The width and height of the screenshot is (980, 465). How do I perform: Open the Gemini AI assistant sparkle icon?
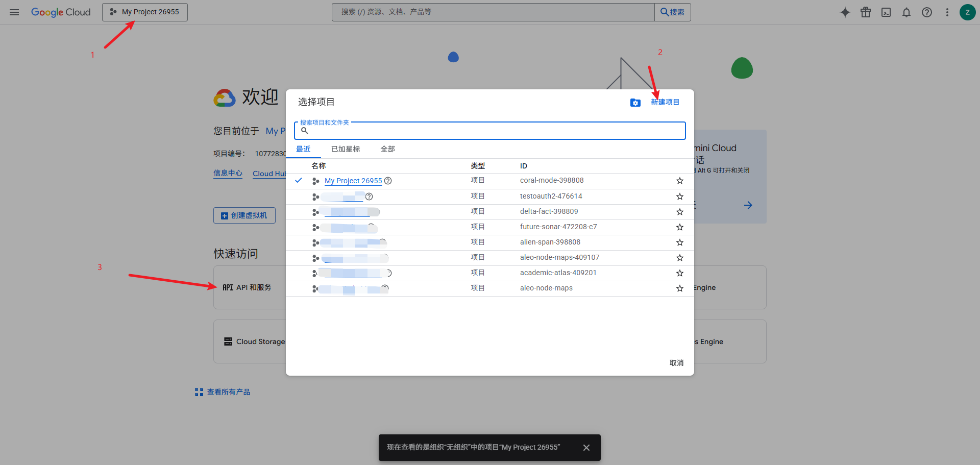click(x=845, y=12)
